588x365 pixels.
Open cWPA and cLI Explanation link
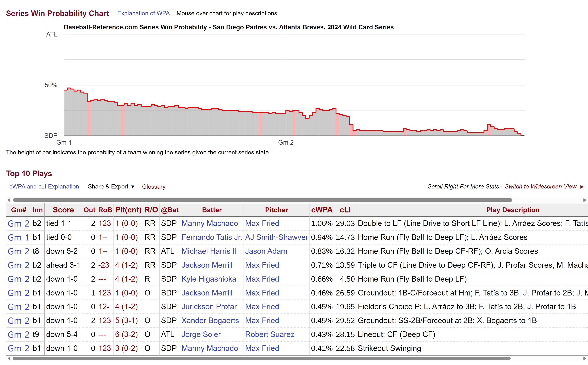pyautogui.click(x=44, y=187)
